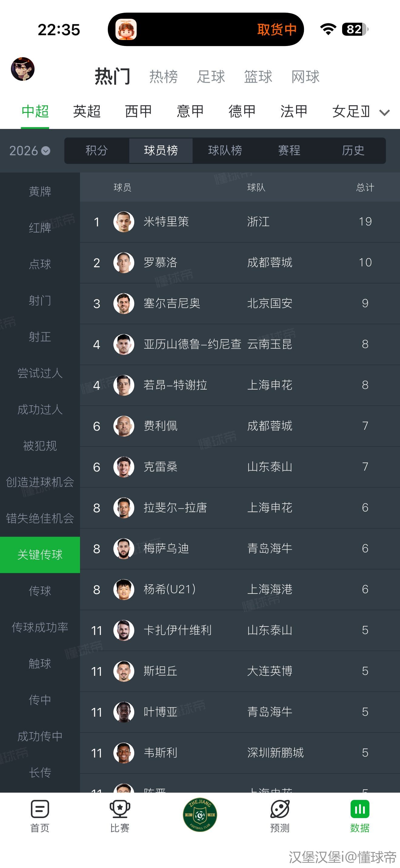The width and height of the screenshot is (400, 868).
Task: Open the Zhejiang FC club badge
Action: [200, 815]
